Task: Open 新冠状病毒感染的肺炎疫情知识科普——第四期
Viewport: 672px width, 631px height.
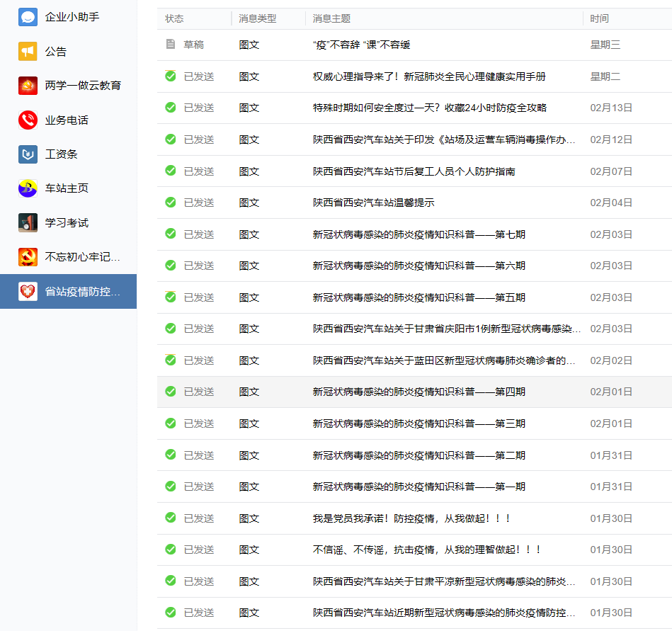Action: 419,392
